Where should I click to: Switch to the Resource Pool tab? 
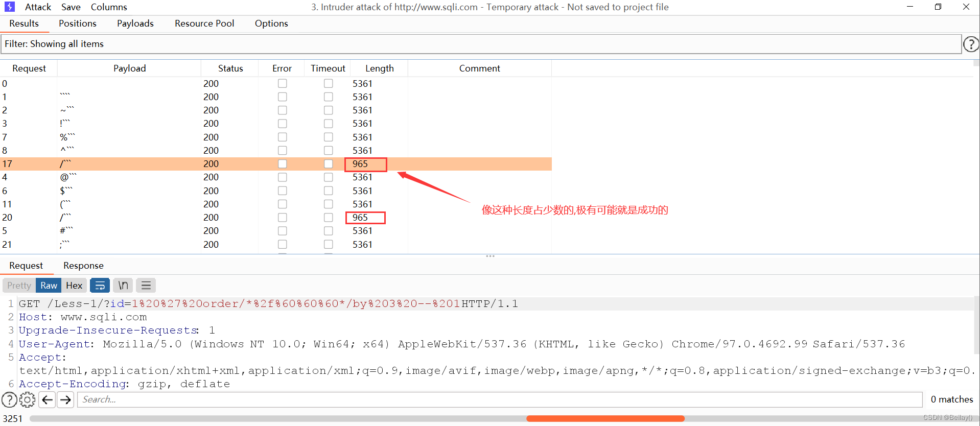point(204,23)
